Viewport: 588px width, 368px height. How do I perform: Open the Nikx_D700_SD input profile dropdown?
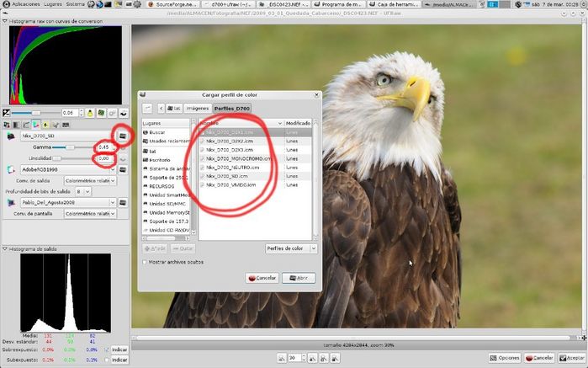[x=68, y=136]
